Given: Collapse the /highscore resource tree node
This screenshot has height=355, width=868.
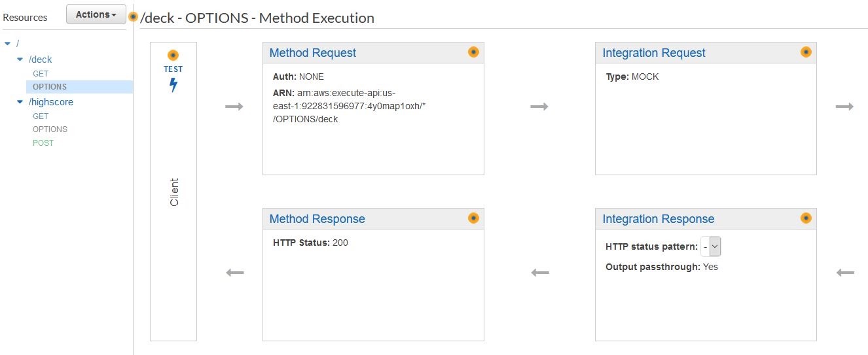Looking at the screenshot, I should click(19, 102).
